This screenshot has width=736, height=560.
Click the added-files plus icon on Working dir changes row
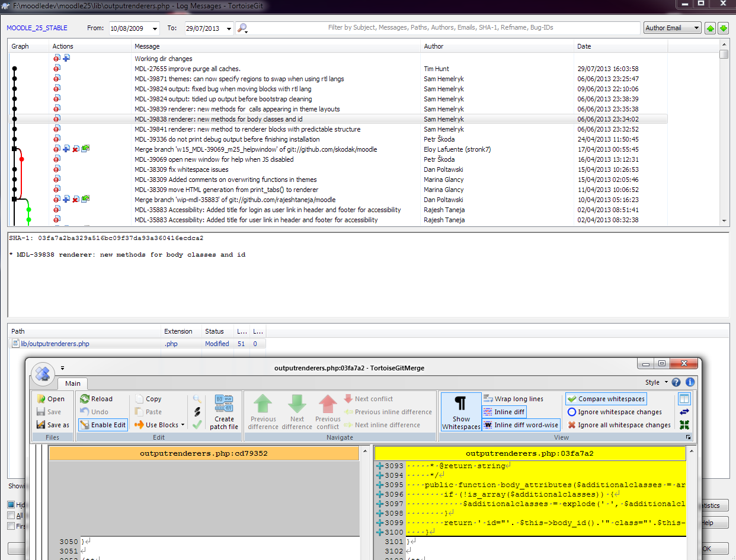(x=66, y=59)
